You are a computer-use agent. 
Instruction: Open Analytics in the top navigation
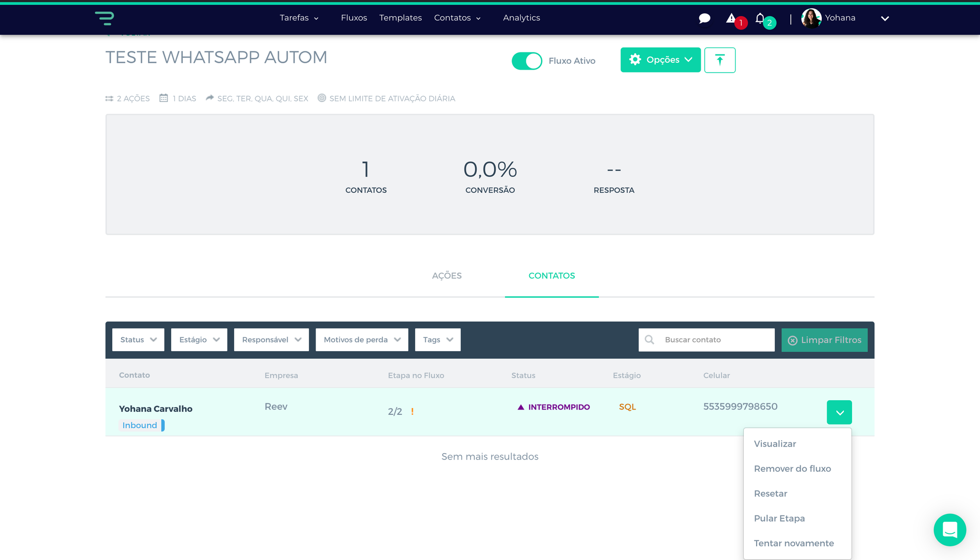(521, 18)
